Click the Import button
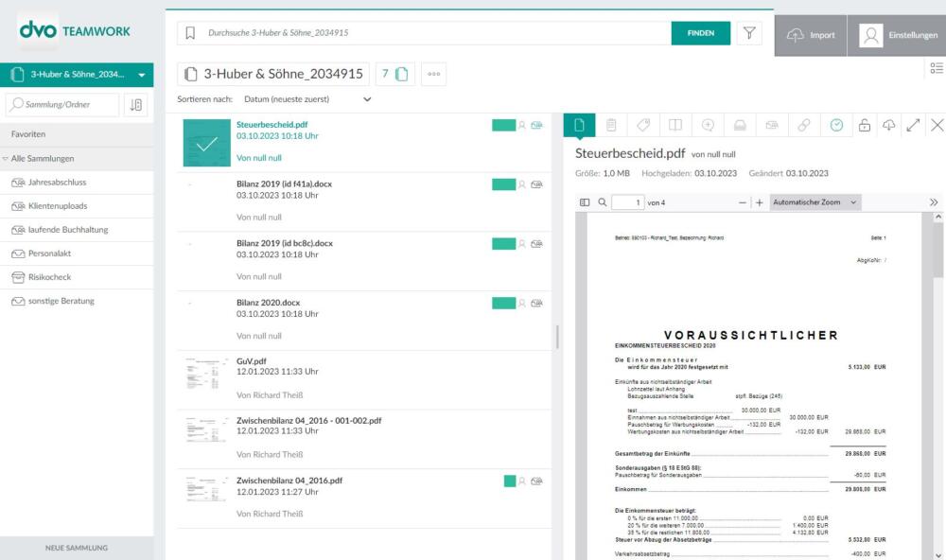 [x=811, y=36]
